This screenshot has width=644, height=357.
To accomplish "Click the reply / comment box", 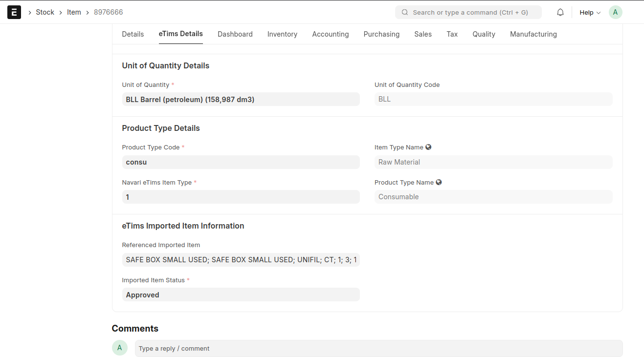I will 378,348.
